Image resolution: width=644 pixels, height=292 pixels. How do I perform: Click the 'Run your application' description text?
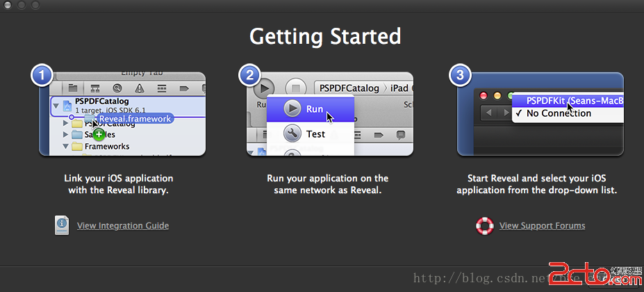click(x=328, y=185)
